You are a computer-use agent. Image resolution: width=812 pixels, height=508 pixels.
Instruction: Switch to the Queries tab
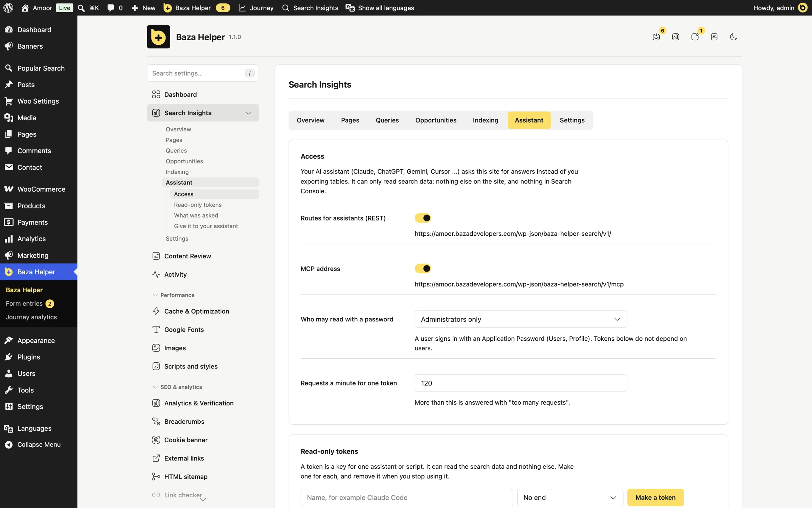click(x=387, y=120)
